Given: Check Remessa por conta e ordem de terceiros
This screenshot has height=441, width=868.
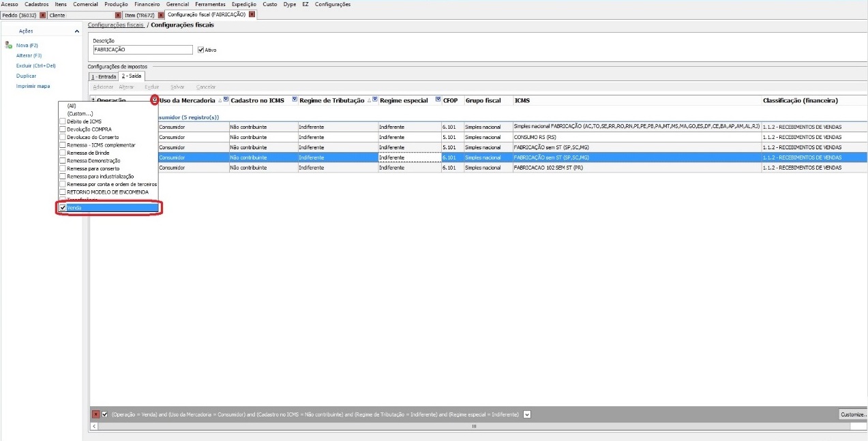Looking at the screenshot, I should pyautogui.click(x=63, y=184).
